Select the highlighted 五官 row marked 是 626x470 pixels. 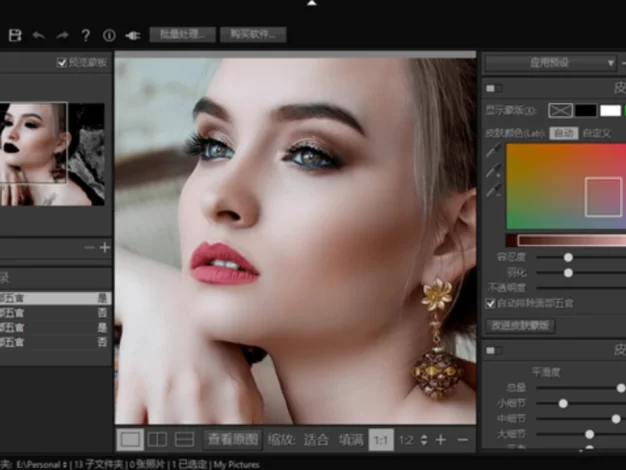click(55, 298)
